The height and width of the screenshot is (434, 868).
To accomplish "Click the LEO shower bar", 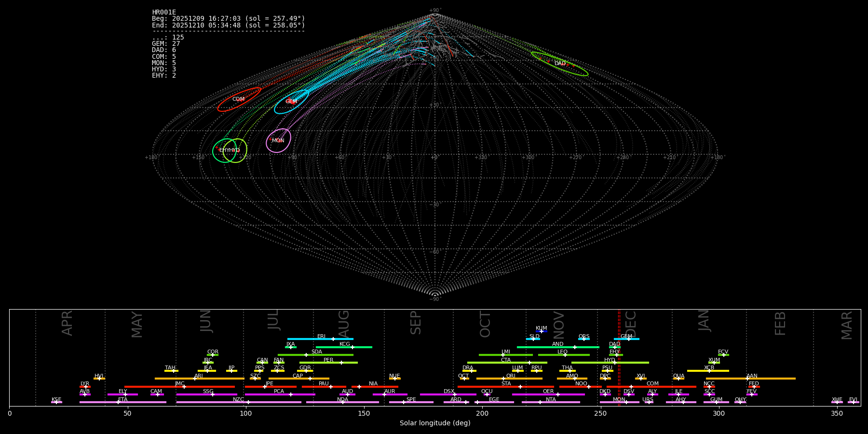I will [x=564, y=355].
